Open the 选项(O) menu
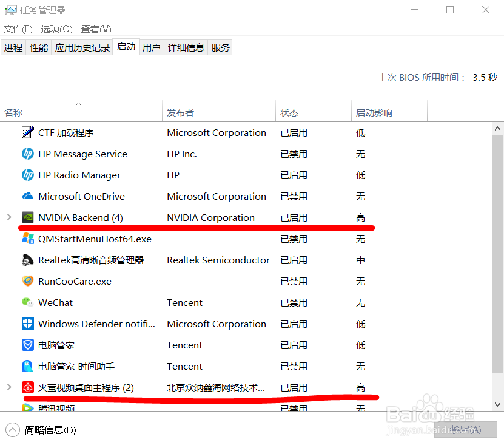Viewport: 504px width, 448px height. (x=56, y=29)
